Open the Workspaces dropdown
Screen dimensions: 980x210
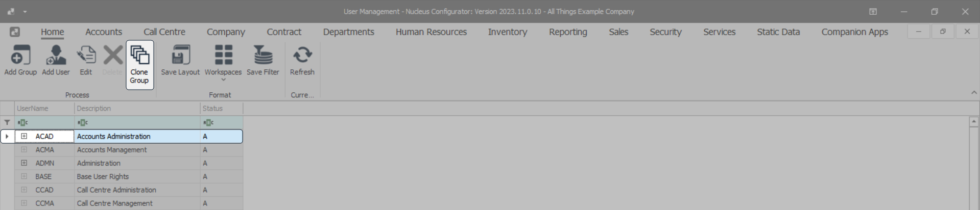pyautogui.click(x=223, y=61)
